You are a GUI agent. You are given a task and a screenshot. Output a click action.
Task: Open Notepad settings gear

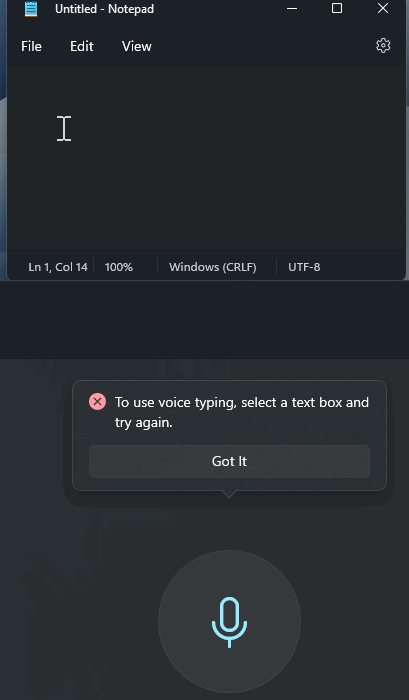tap(383, 46)
